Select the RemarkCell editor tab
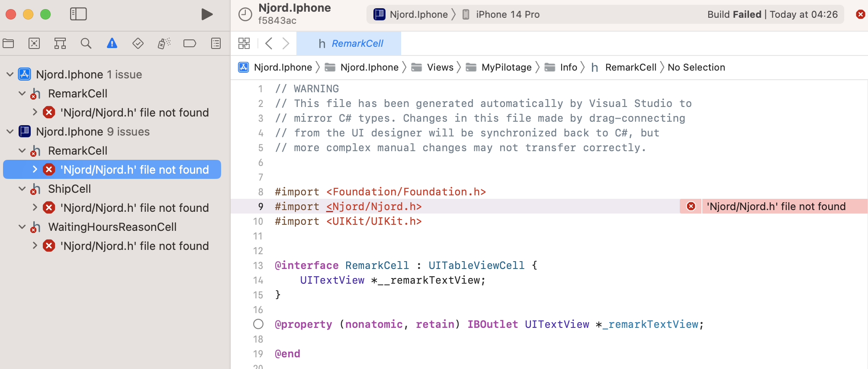868x369 pixels. pyautogui.click(x=350, y=43)
